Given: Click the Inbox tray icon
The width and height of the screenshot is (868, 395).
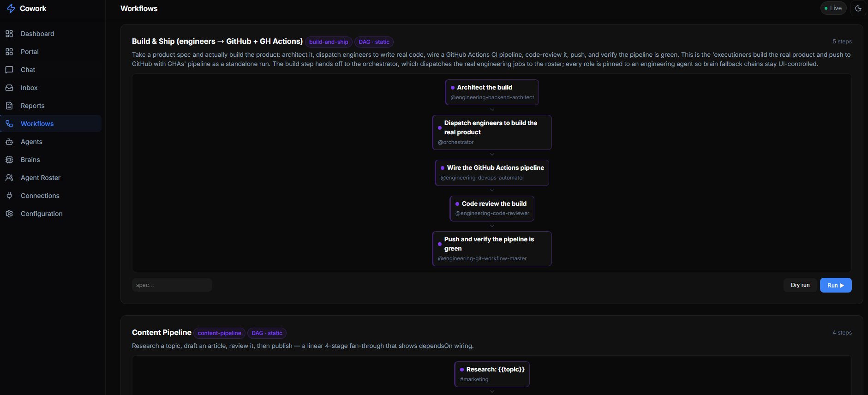Looking at the screenshot, I should coord(9,88).
